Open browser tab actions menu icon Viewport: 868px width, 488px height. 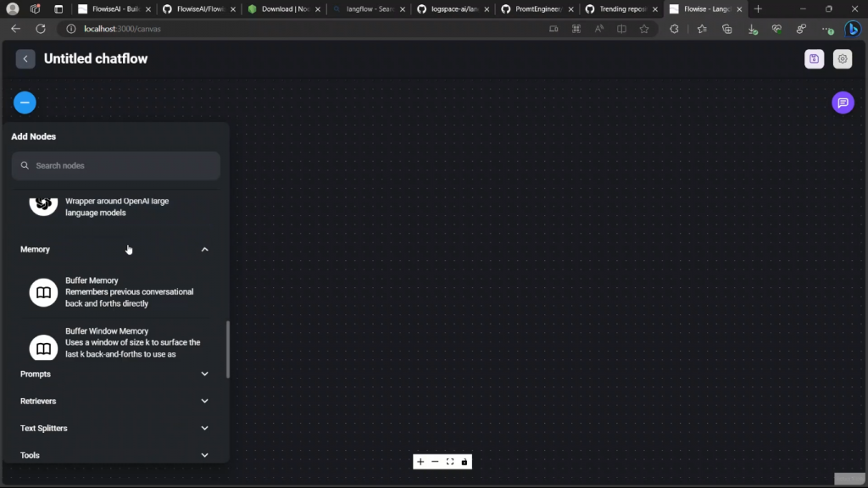click(x=58, y=8)
